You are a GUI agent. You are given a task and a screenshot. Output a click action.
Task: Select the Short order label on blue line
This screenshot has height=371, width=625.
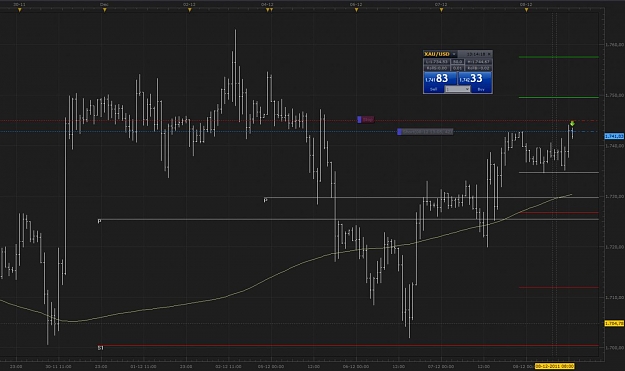click(425, 132)
